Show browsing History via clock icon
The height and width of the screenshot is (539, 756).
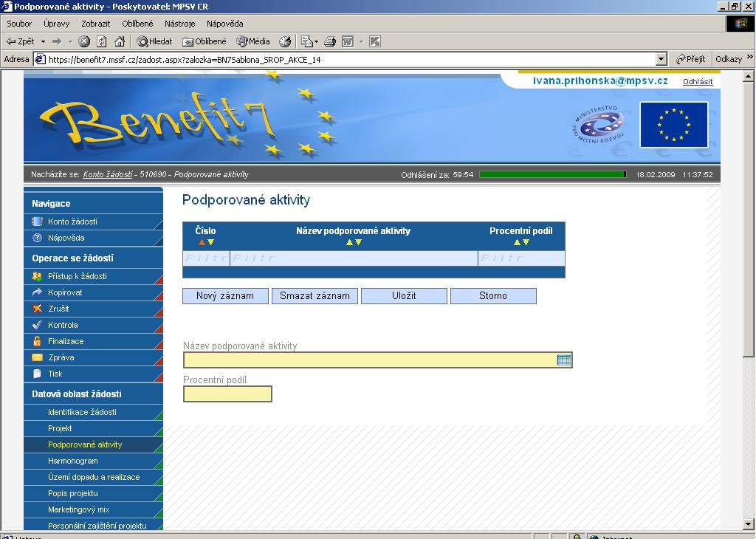point(286,41)
